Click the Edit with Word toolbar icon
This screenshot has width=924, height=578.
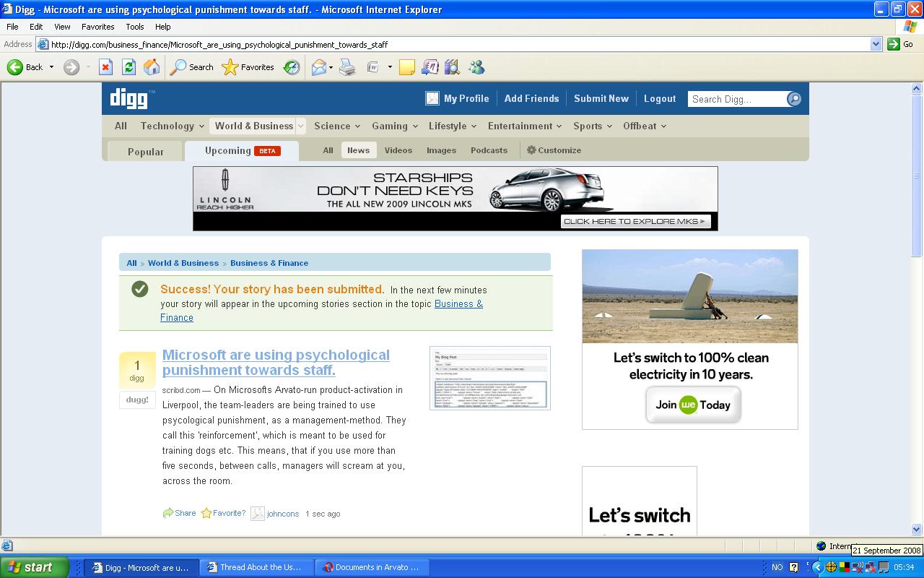pos(373,67)
